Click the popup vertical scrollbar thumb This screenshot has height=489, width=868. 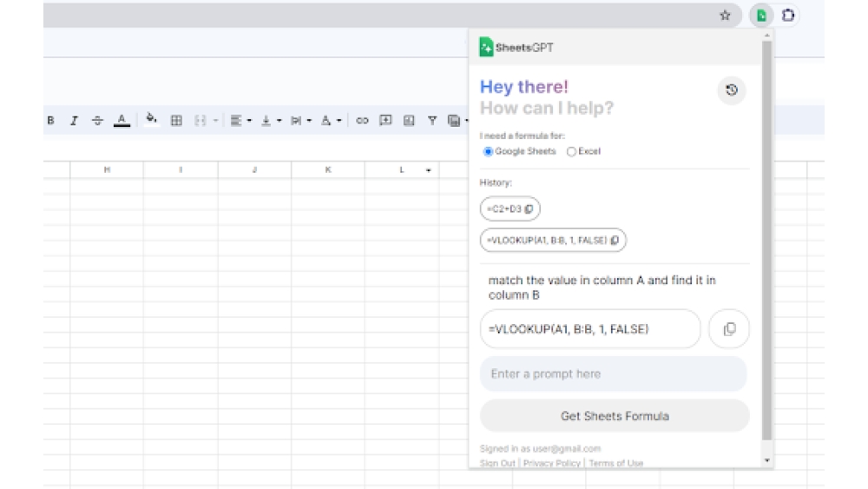pyautogui.click(x=766, y=241)
